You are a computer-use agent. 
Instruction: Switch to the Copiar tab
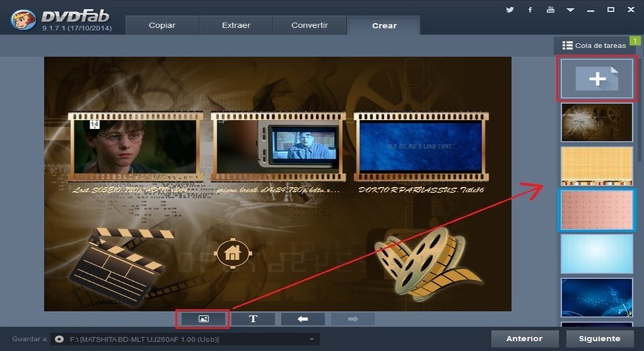(162, 26)
